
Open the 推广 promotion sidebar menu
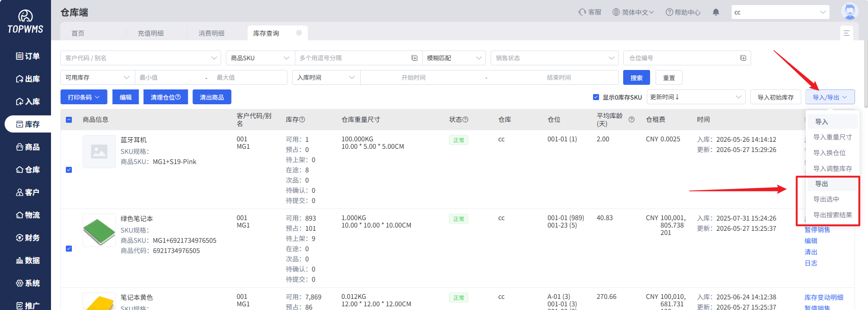coord(28,305)
